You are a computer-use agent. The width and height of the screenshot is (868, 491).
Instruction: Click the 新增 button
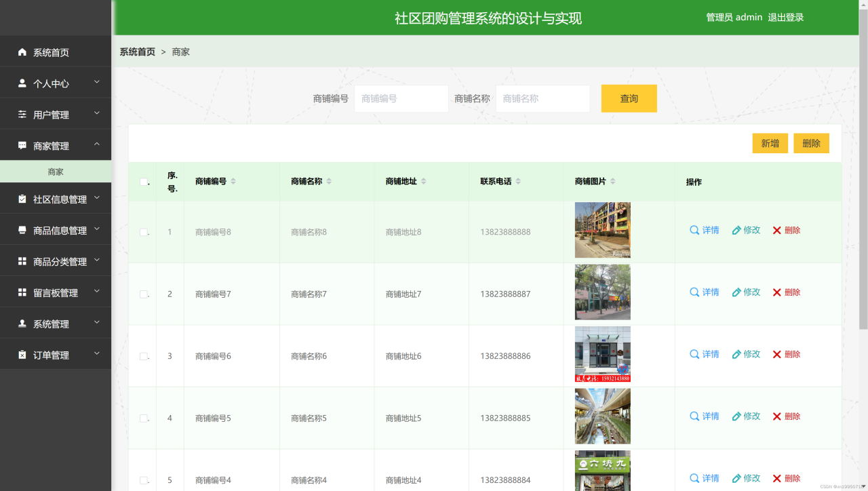(770, 143)
